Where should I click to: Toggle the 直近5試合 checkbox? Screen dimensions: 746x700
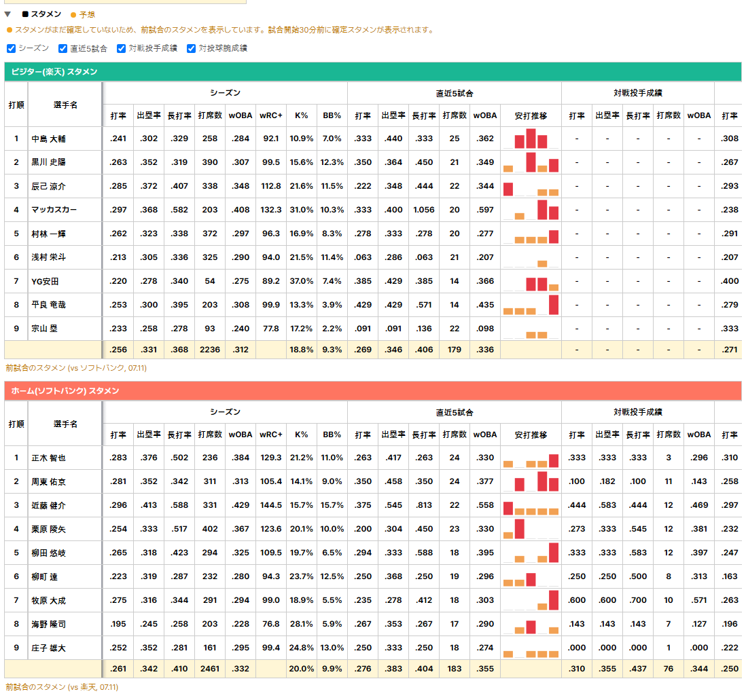point(63,48)
